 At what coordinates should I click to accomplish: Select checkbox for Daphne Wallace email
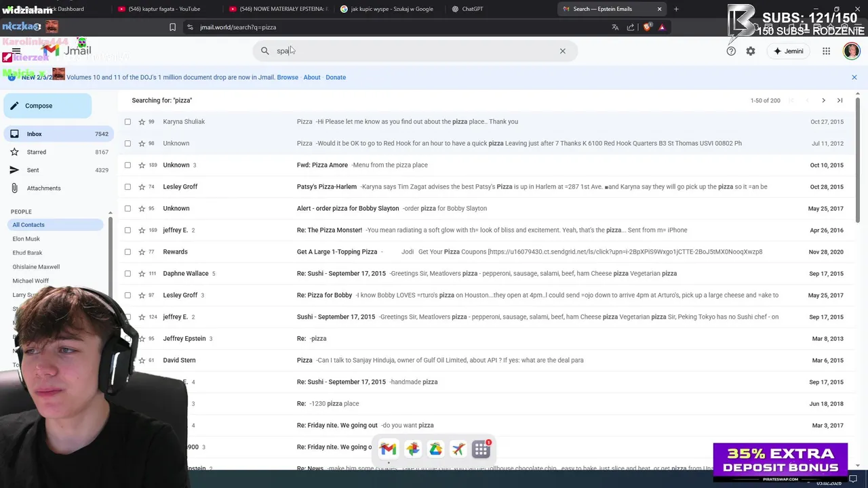tap(127, 274)
